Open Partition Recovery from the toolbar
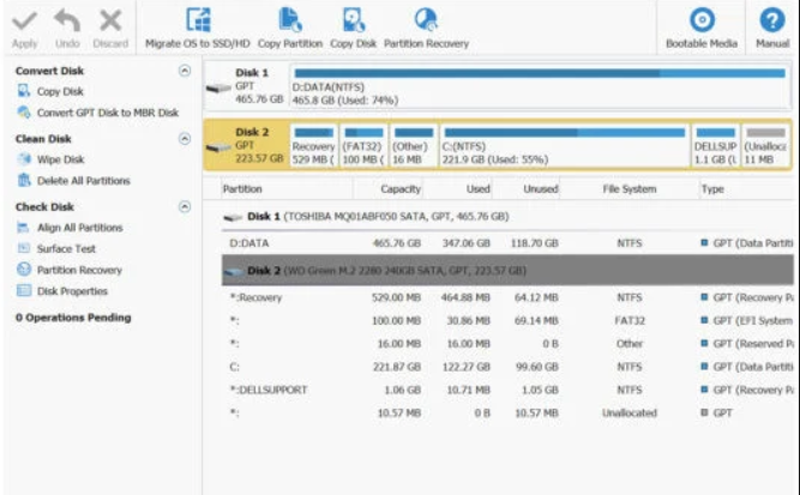Viewport: 800px width, 495px height. pos(426,19)
